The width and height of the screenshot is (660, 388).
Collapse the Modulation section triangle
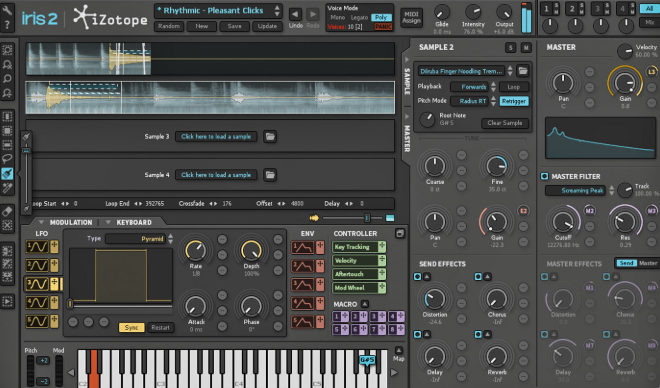[x=41, y=222]
